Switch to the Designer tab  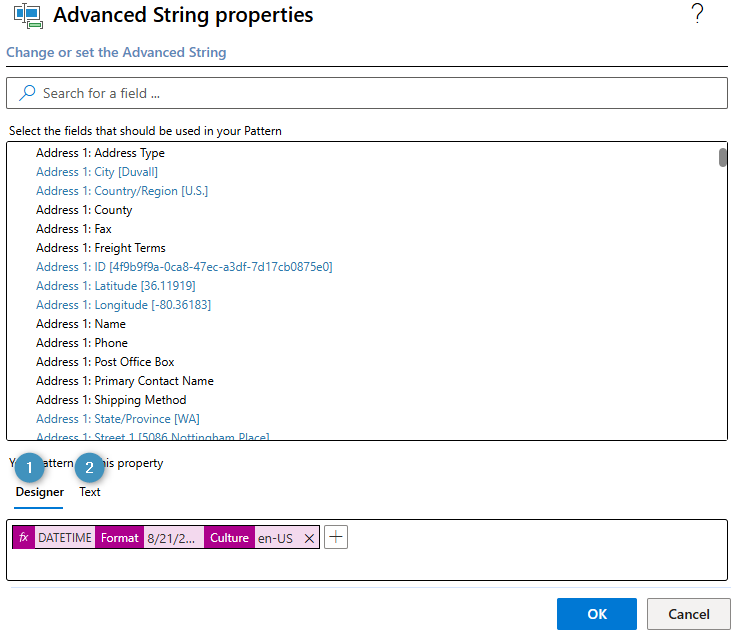(39, 492)
